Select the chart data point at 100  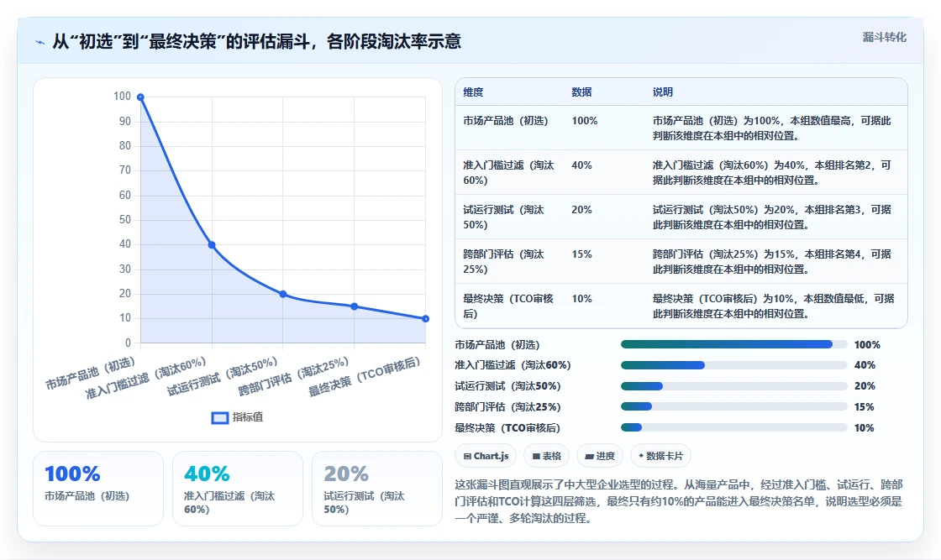[140, 97]
